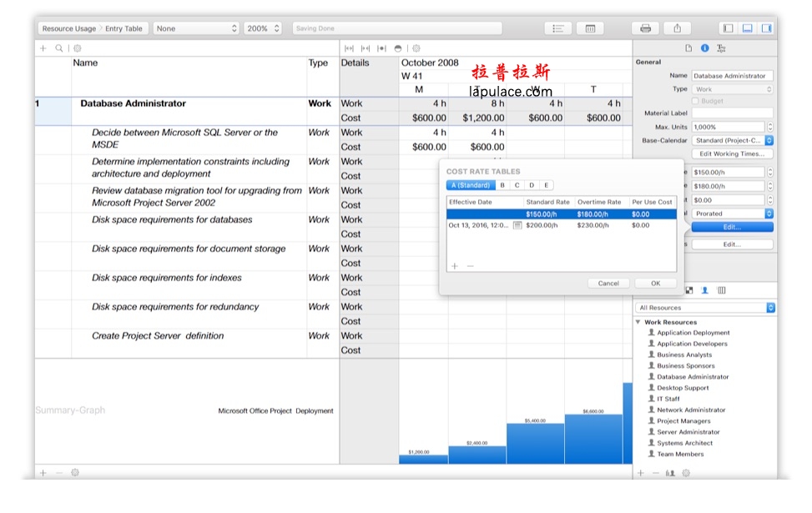
Task: Toggle the right sidebar panel icon
Action: point(766,28)
